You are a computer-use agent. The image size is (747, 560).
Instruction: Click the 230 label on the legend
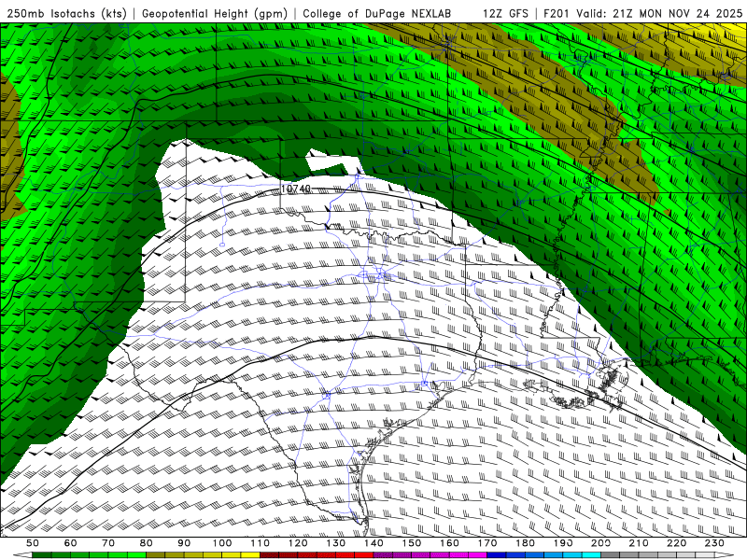714,543
